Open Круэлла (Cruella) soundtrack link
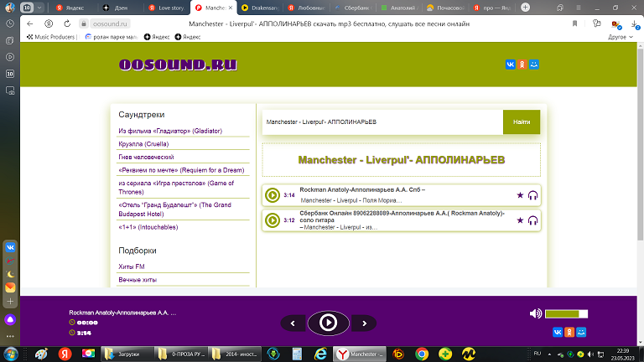The width and height of the screenshot is (644, 362). point(143,144)
